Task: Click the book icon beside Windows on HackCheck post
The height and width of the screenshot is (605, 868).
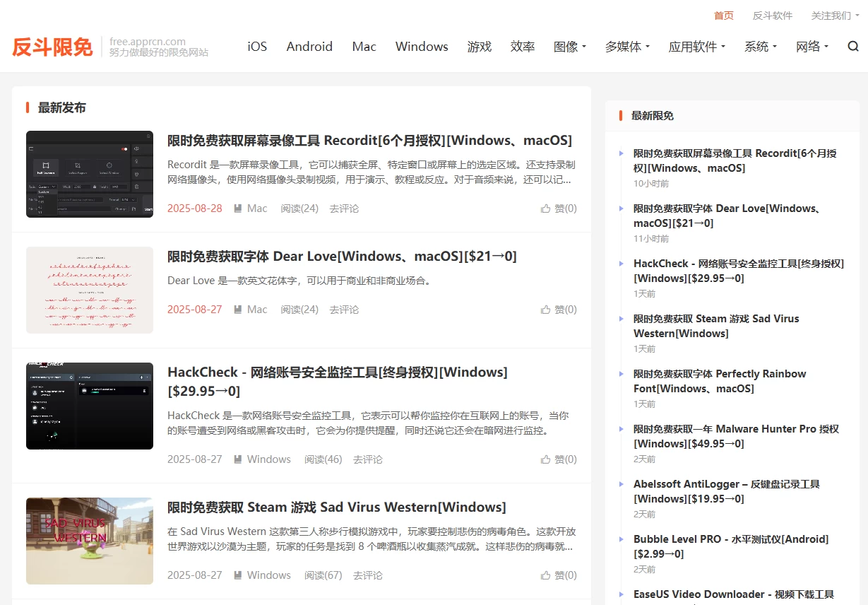Action: pyautogui.click(x=238, y=459)
